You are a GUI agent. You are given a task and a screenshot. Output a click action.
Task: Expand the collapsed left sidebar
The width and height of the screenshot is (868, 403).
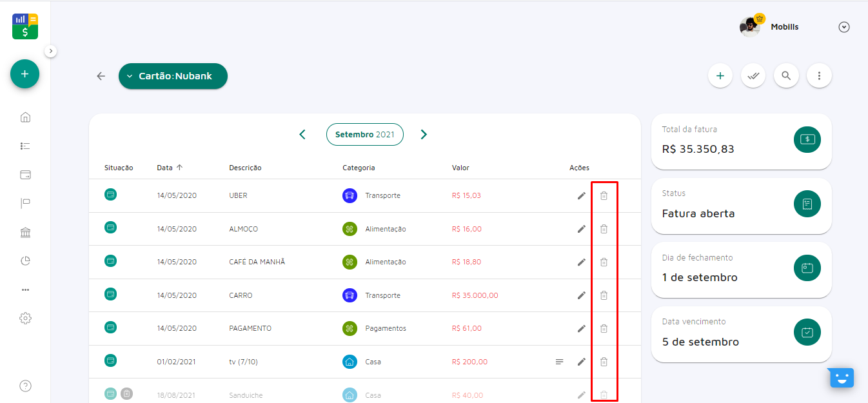point(52,51)
